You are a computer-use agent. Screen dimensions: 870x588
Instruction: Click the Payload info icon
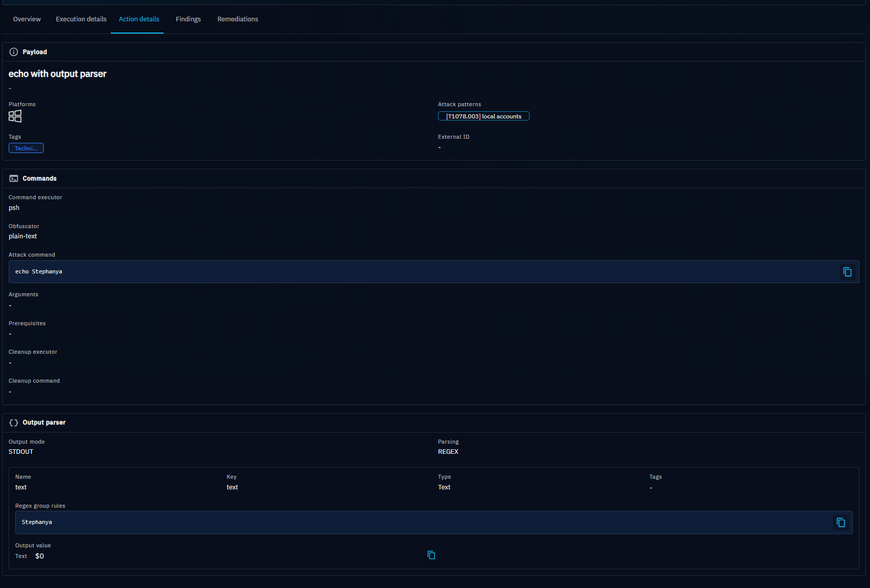pos(14,52)
